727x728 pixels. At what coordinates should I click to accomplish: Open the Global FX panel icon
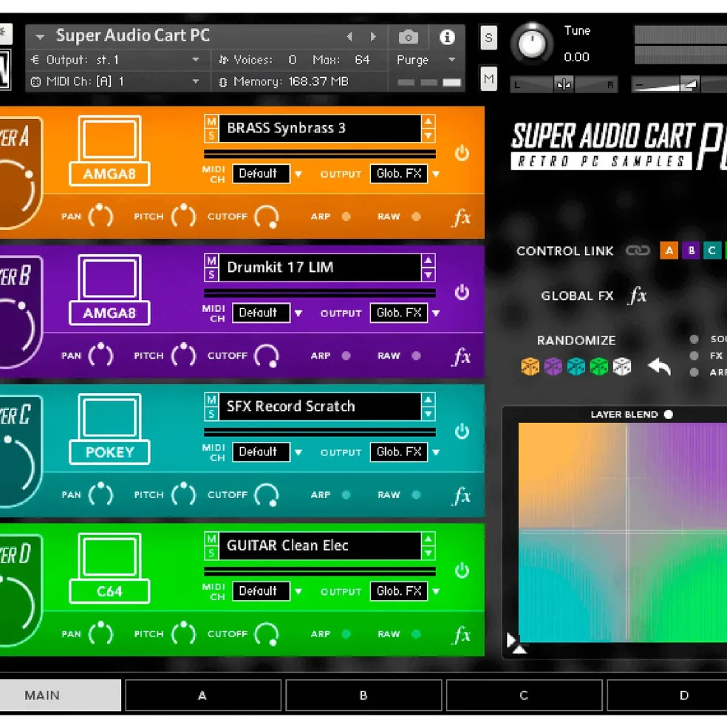pyautogui.click(x=638, y=296)
